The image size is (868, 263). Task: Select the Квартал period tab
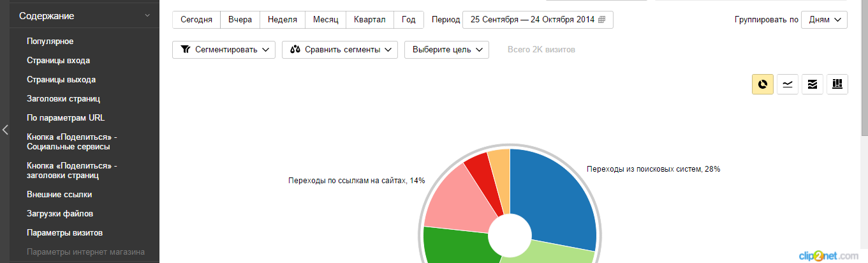coord(370,20)
